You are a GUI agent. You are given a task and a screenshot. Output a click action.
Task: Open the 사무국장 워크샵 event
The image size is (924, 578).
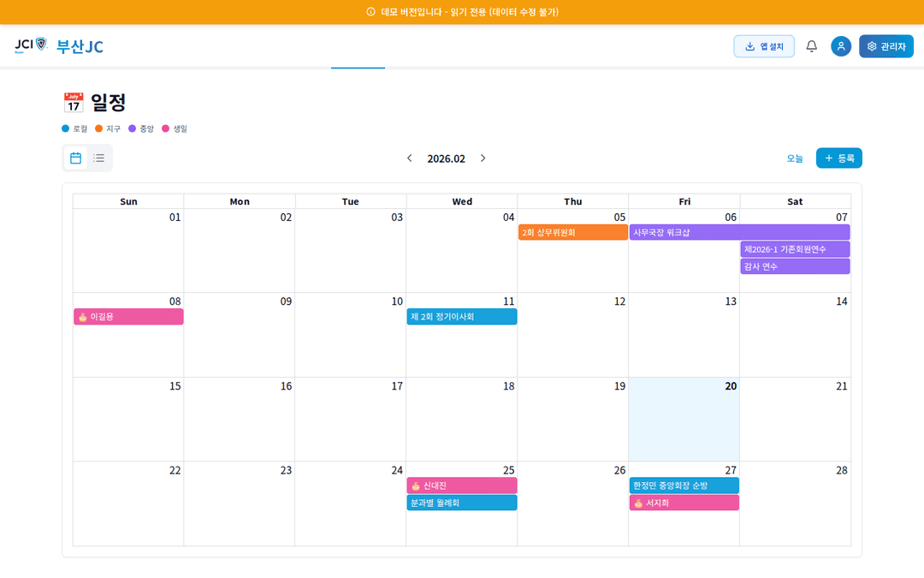pyautogui.click(x=739, y=232)
